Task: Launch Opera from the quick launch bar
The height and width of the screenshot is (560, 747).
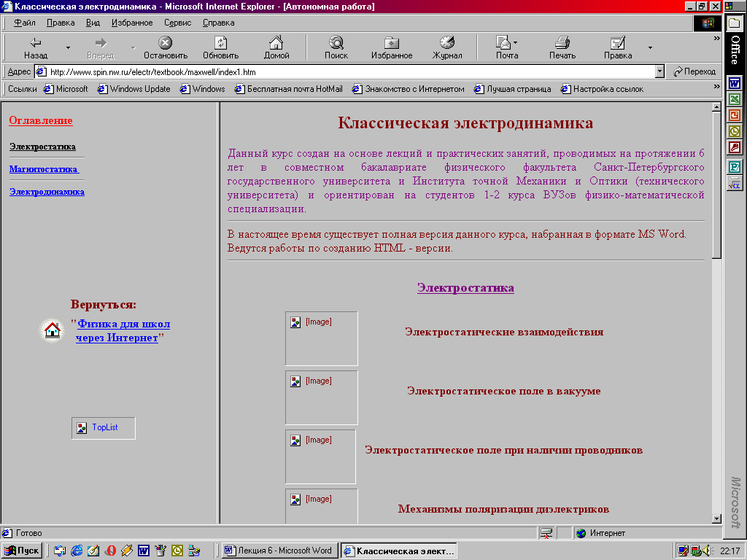Action: 110,551
